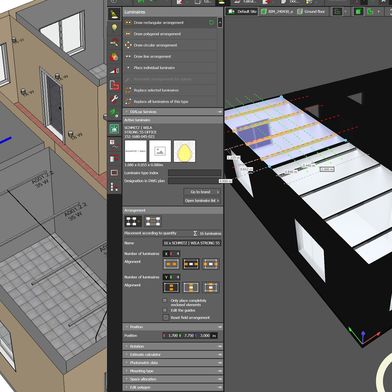Click X number of luminaires field
The width and height of the screenshot is (392, 392).
pos(171,254)
